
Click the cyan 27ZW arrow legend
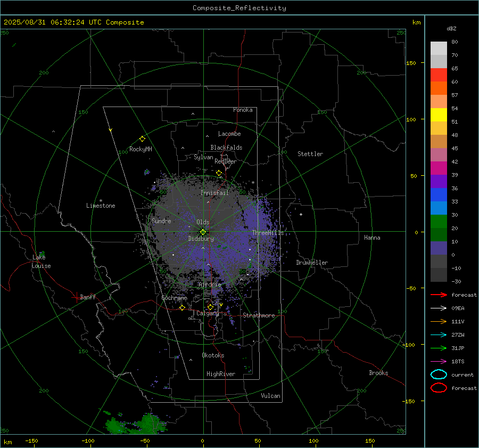click(439, 335)
